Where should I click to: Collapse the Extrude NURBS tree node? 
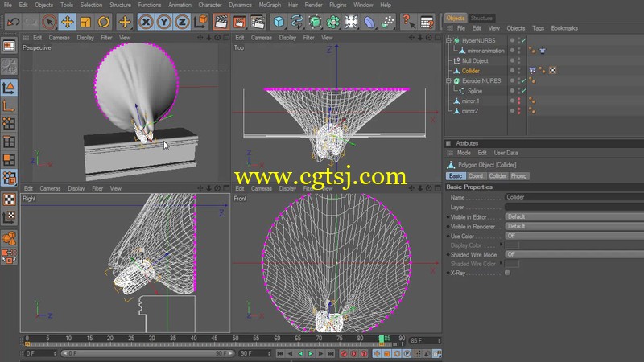(x=449, y=80)
